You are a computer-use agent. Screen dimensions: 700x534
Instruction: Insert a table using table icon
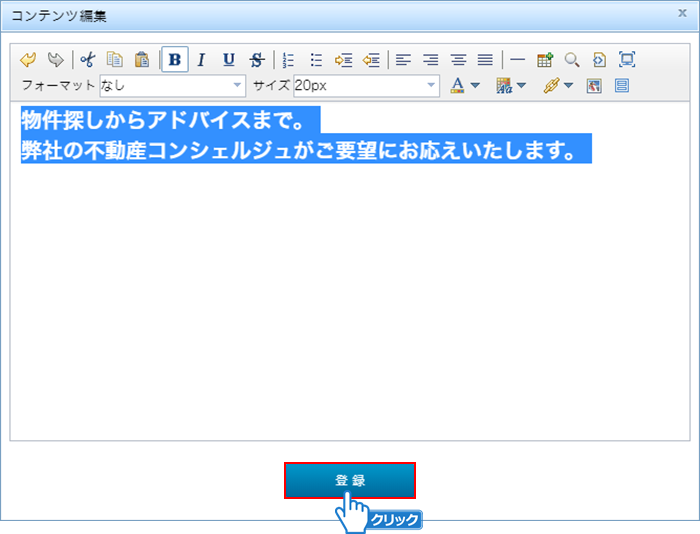(x=545, y=59)
